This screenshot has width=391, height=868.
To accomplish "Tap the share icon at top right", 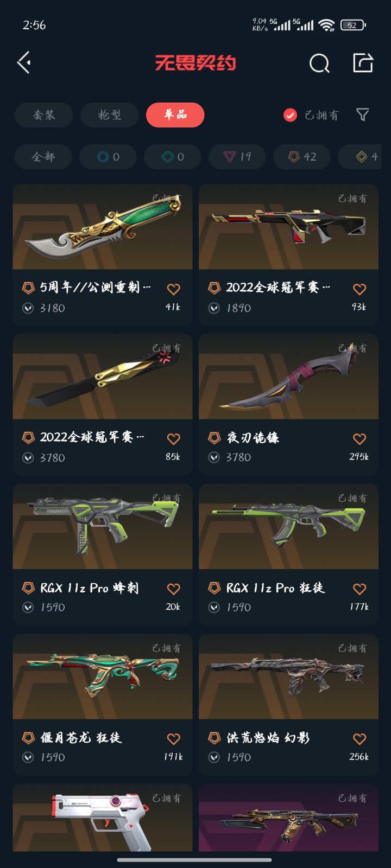I will (x=363, y=63).
